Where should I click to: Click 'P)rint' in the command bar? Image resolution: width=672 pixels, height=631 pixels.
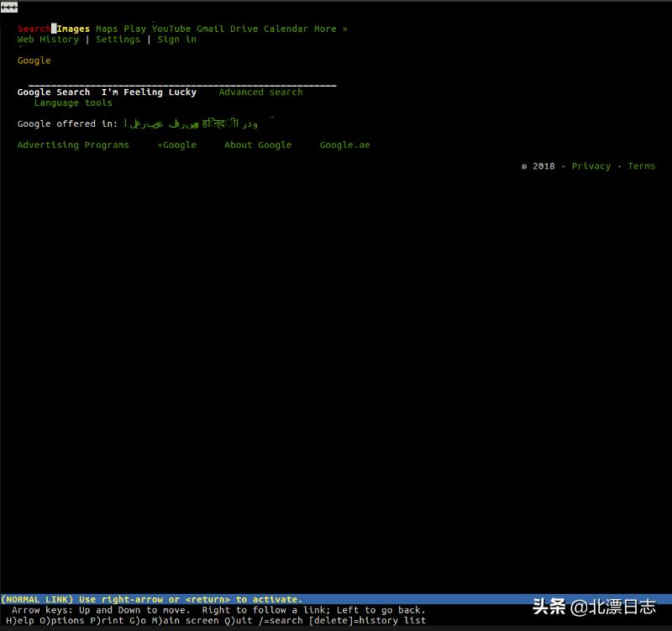(107, 621)
